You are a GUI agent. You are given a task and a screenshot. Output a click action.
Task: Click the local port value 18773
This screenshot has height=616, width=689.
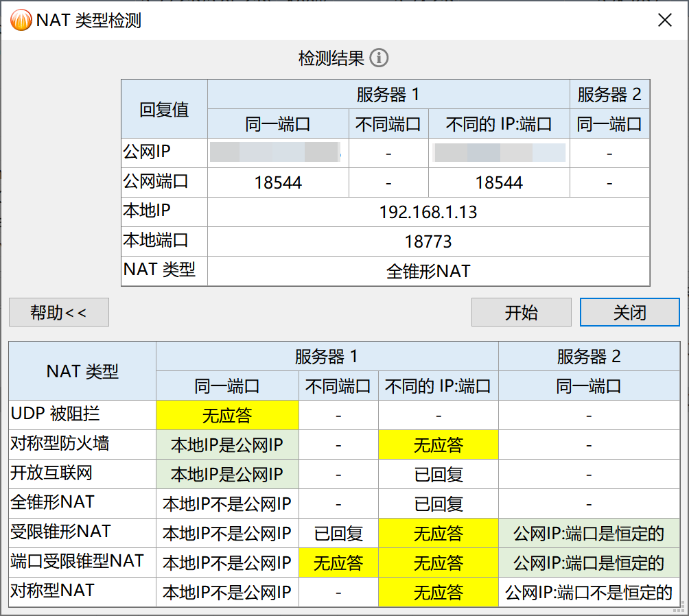click(428, 241)
